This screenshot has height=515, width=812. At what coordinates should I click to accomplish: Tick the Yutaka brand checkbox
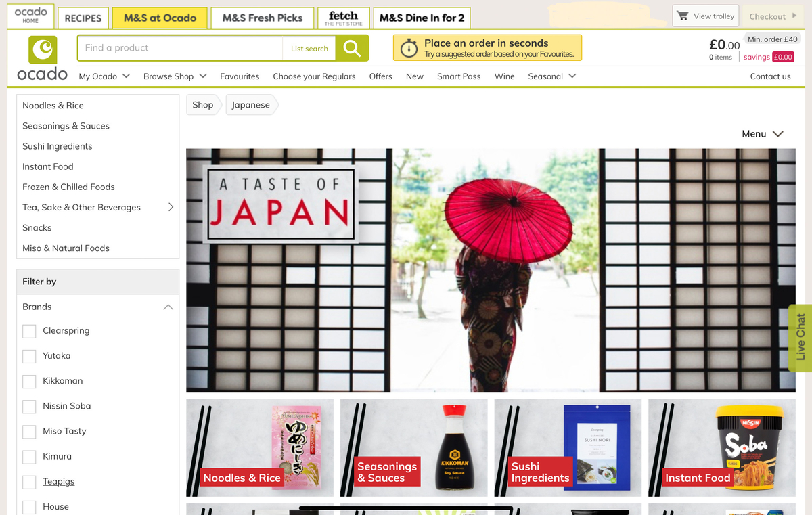29,356
